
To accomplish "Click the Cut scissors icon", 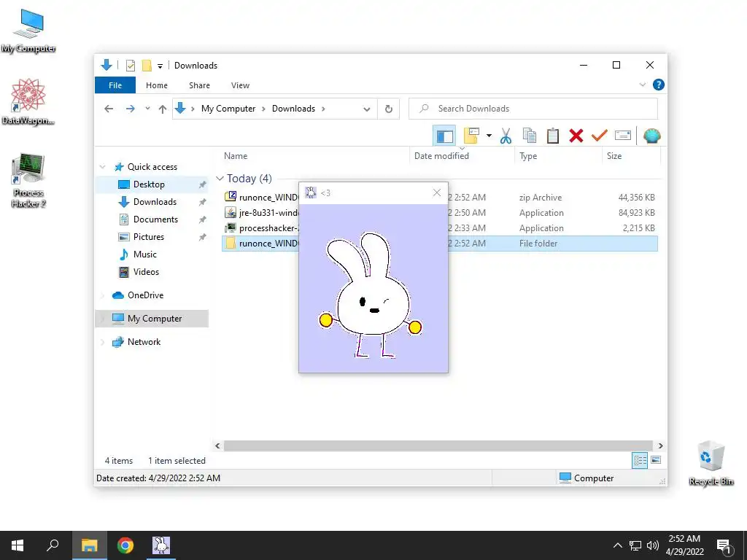I will pos(506,136).
